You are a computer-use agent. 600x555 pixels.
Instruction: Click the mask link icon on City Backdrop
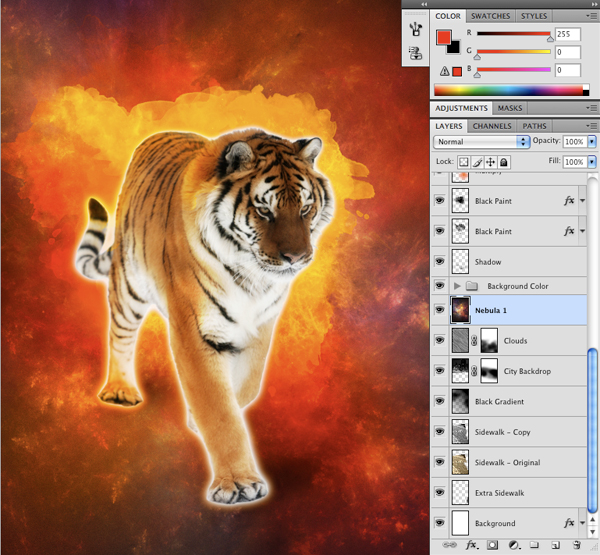tap(474, 371)
